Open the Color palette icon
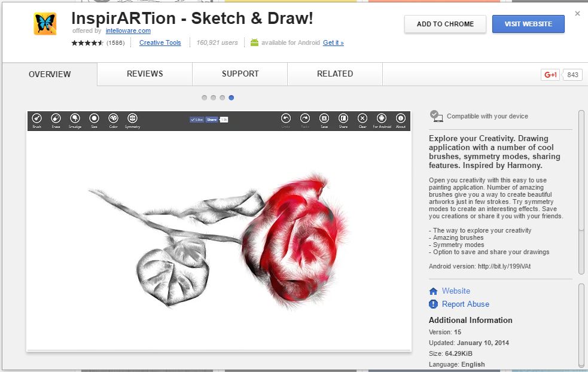 [x=113, y=118]
